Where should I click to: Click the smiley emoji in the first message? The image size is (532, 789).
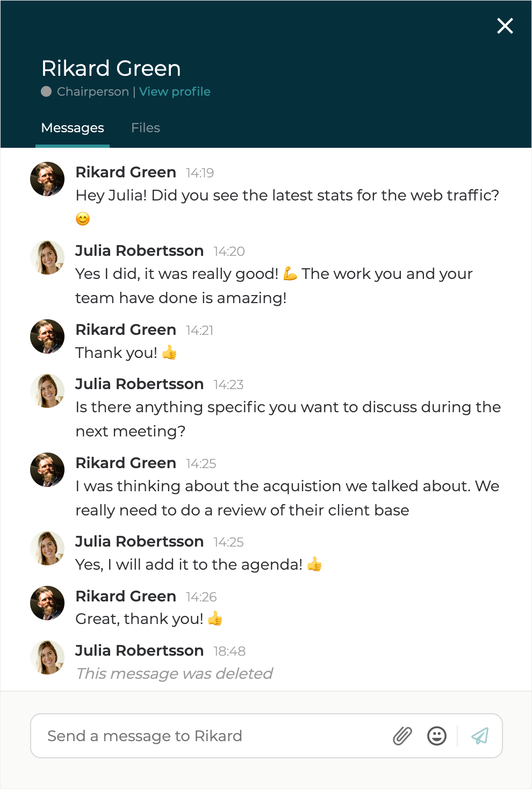(83, 219)
